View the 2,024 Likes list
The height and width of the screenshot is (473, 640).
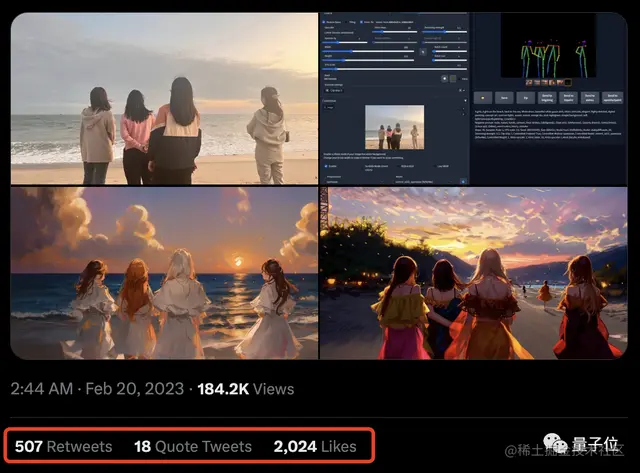315,446
